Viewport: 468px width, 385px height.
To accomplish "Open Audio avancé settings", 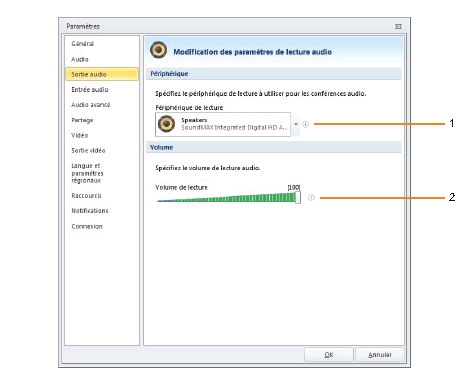I will 91,105.
